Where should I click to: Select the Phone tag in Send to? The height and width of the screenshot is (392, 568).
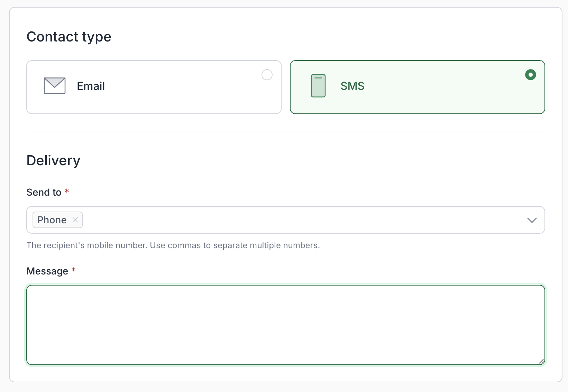(x=52, y=220)
